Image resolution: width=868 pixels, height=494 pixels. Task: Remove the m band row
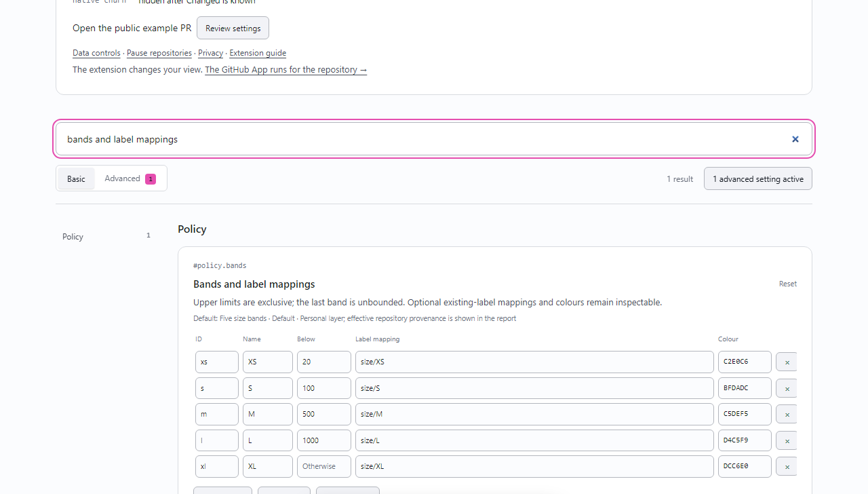[x=787, y=414]
